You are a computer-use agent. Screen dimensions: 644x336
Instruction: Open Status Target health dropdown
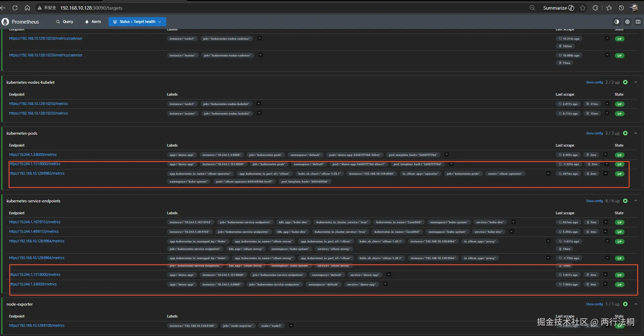click(137, 22)
